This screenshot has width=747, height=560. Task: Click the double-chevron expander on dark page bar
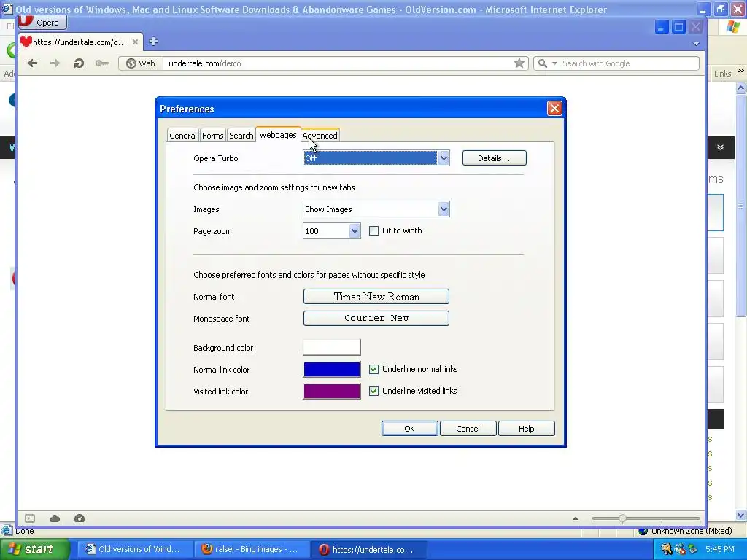click(720, 147)
